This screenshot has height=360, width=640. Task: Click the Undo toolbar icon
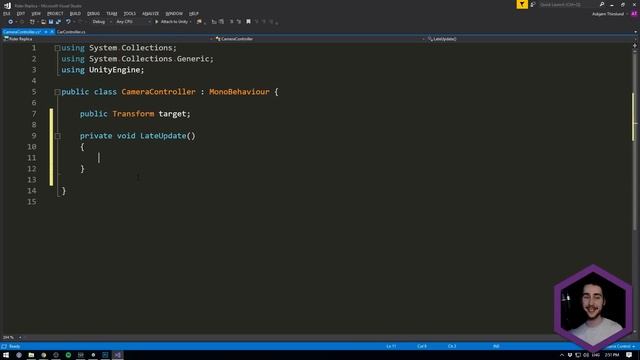pyautogui.click(x=68, y=22)
